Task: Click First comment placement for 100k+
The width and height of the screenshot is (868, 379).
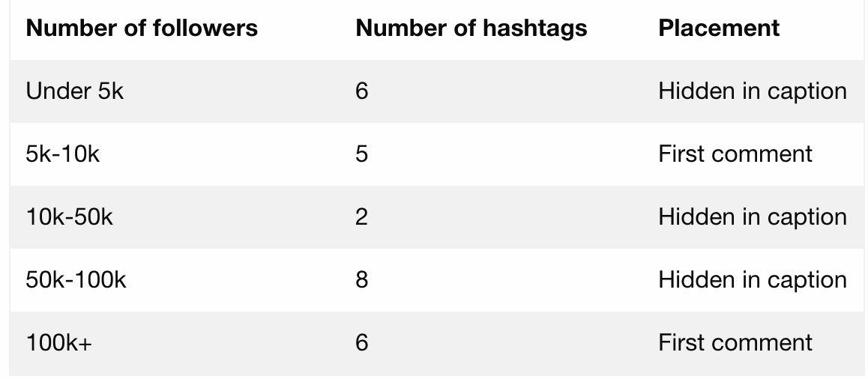Action: (x=735, y=343)
